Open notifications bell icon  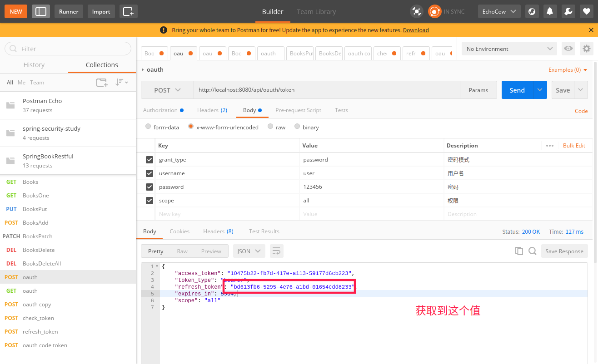(550, 11)
